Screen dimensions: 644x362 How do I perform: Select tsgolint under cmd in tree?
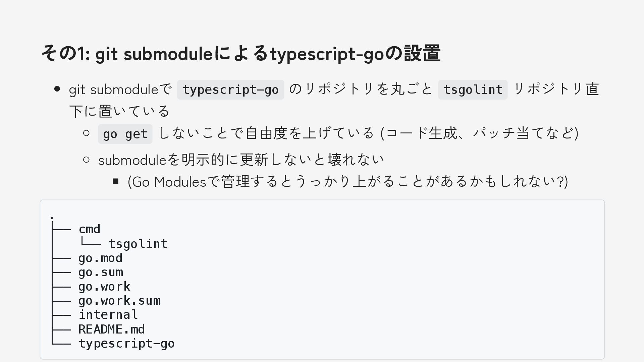138,244
